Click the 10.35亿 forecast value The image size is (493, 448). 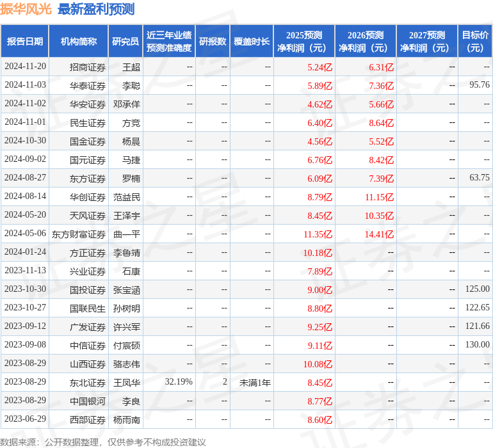point(379,216)
